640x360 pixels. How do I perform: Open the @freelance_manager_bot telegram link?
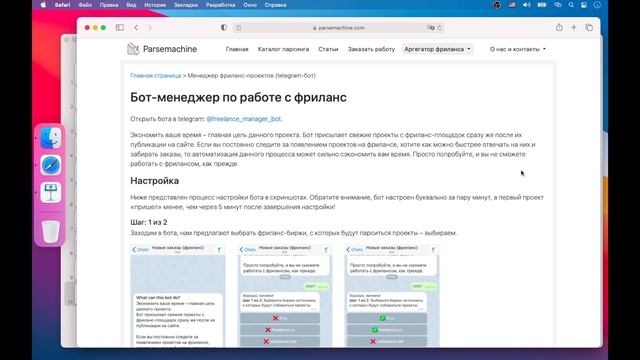click(x=244, y=119)
